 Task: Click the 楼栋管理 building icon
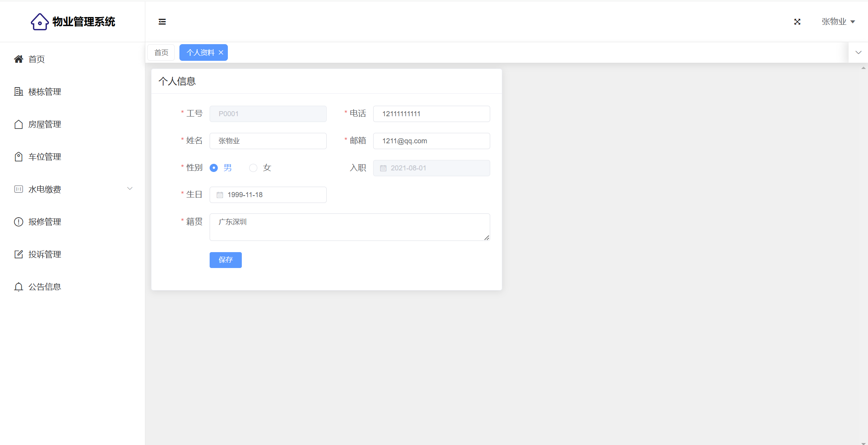19,92
